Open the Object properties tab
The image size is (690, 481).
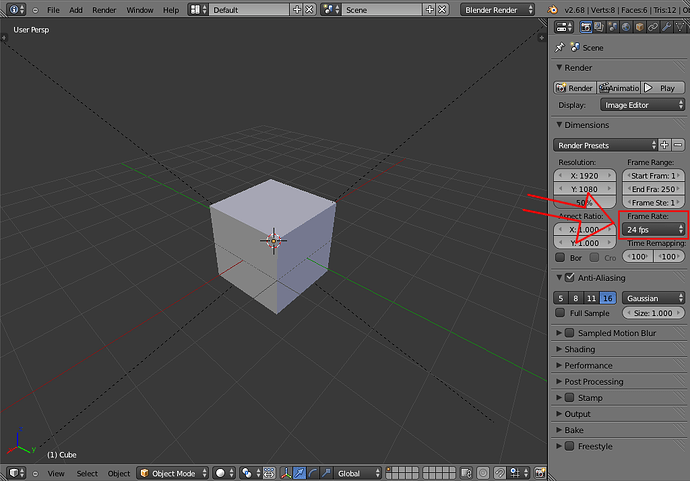coord(639,27)
